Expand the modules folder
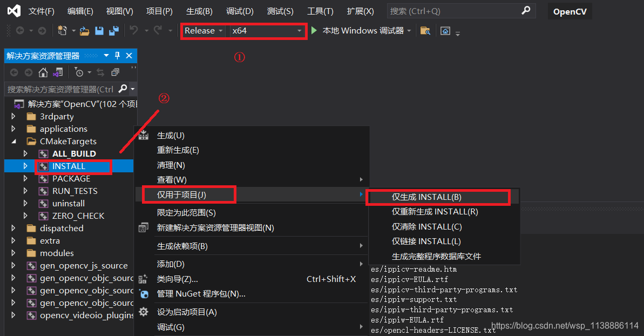The width and height of the screenshot is (644, 336). 13,253
